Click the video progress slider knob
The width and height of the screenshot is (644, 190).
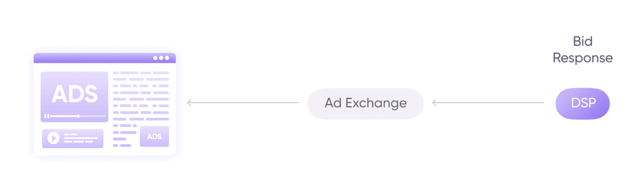(x=78, y=116)
